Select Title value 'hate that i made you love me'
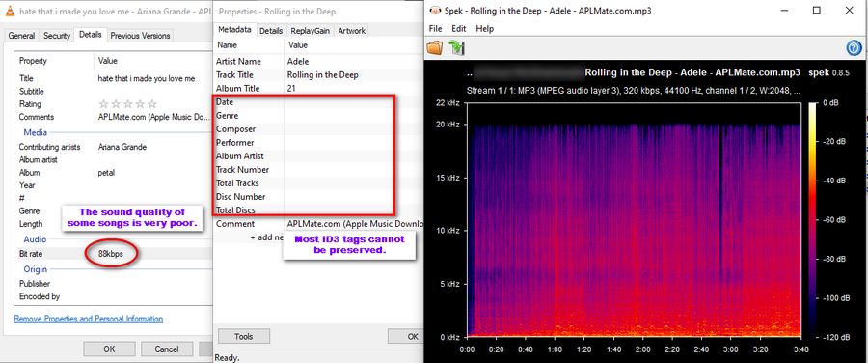 [147, 79]
